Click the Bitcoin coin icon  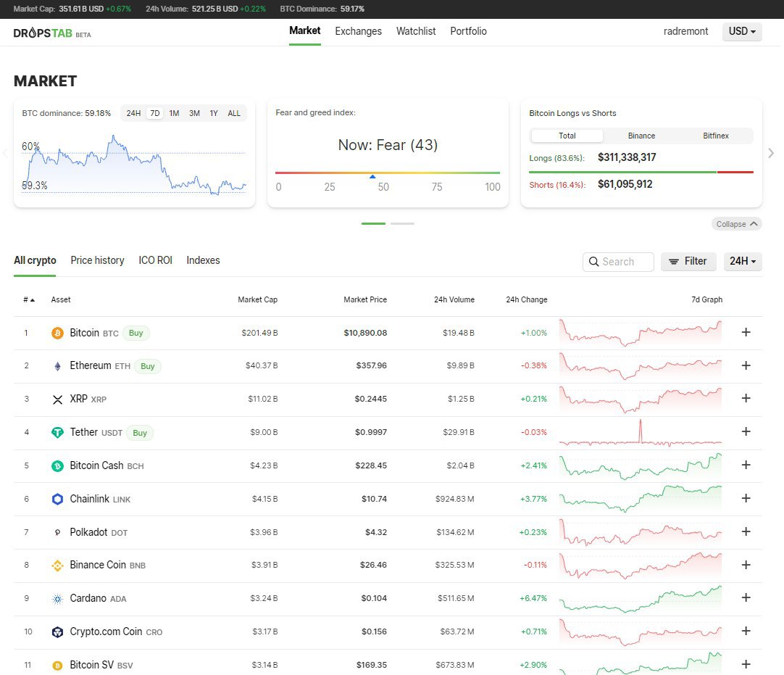tap(57, 334)
